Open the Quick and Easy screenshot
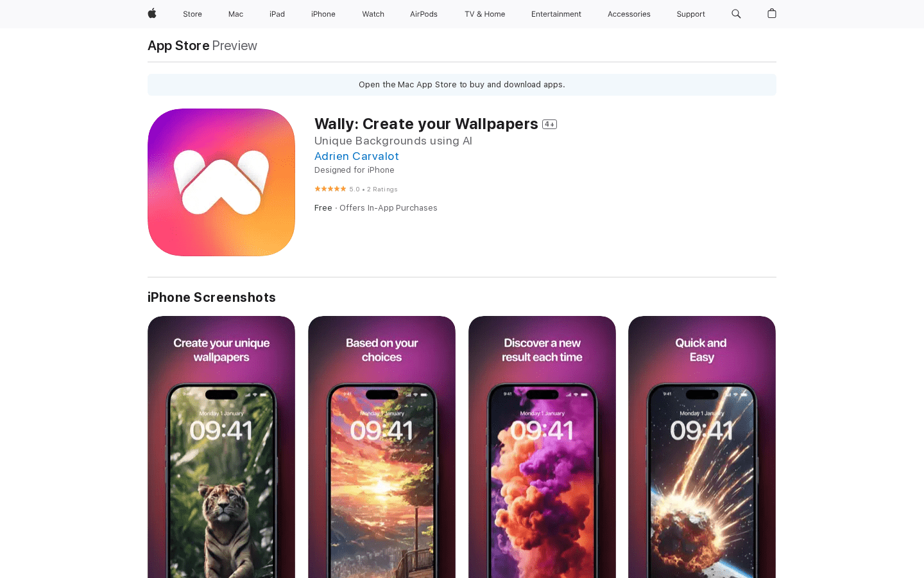924x578 pixels. click(x=702, y=447)
